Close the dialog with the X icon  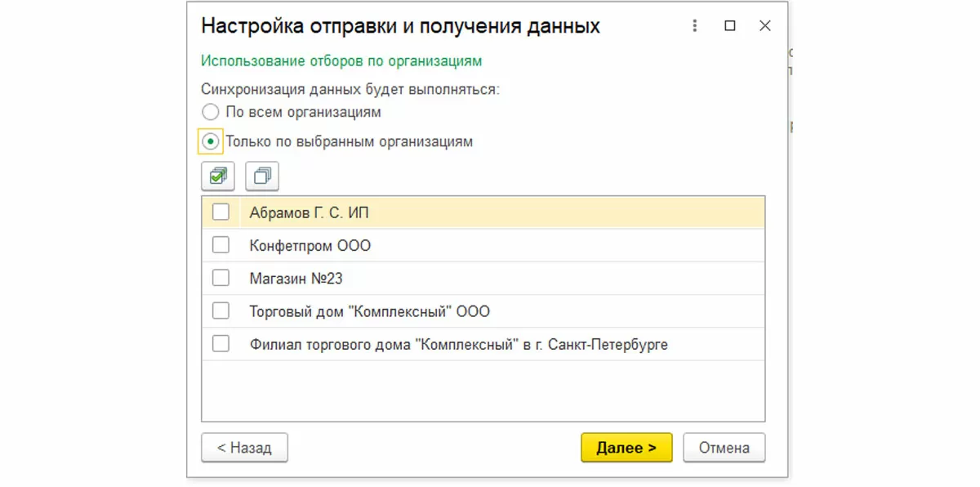point(765,26)
